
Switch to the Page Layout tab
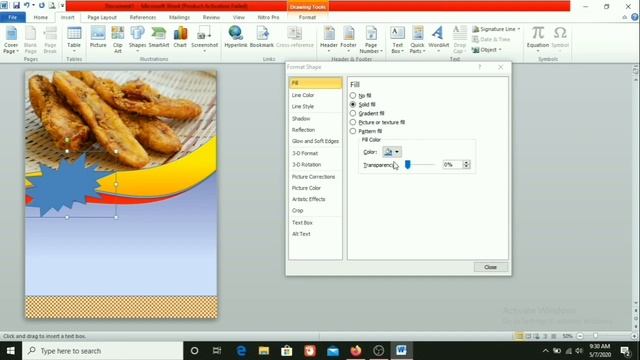click(102, 18)
